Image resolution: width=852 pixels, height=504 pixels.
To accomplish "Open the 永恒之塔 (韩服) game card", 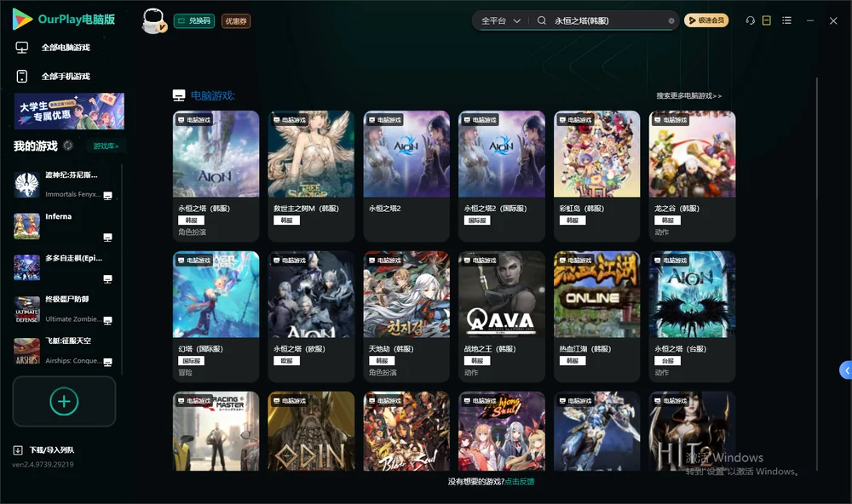I will [216, 176].
